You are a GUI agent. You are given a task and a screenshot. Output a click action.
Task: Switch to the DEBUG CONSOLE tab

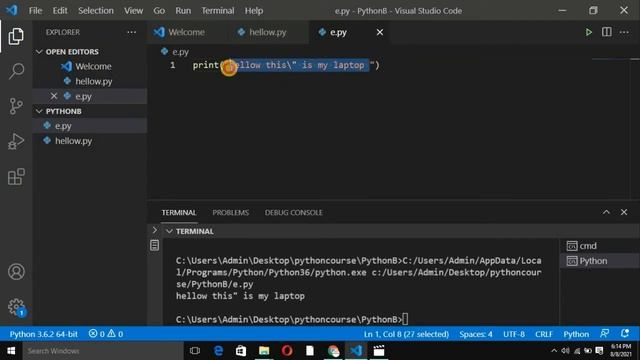pyautogui.click(x=293, y=213)
